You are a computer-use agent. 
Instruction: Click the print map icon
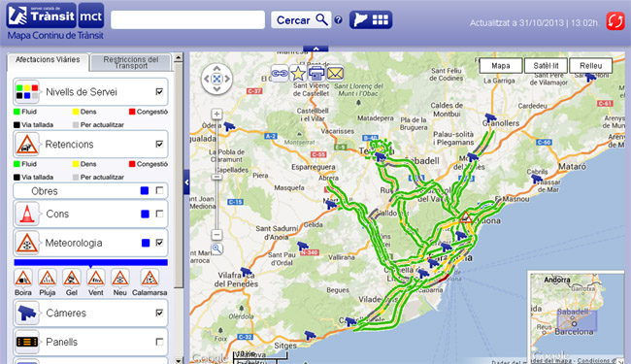coord(316,74)
